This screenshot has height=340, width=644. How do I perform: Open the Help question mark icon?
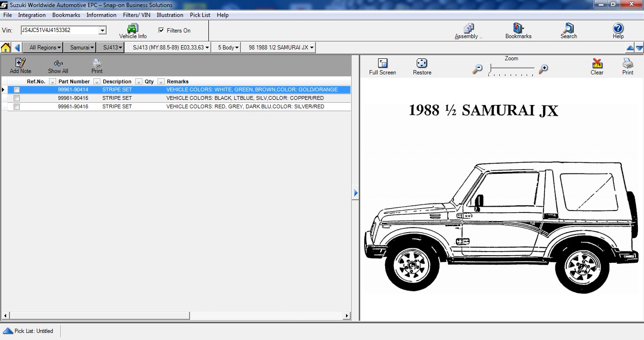click(618, 28)
